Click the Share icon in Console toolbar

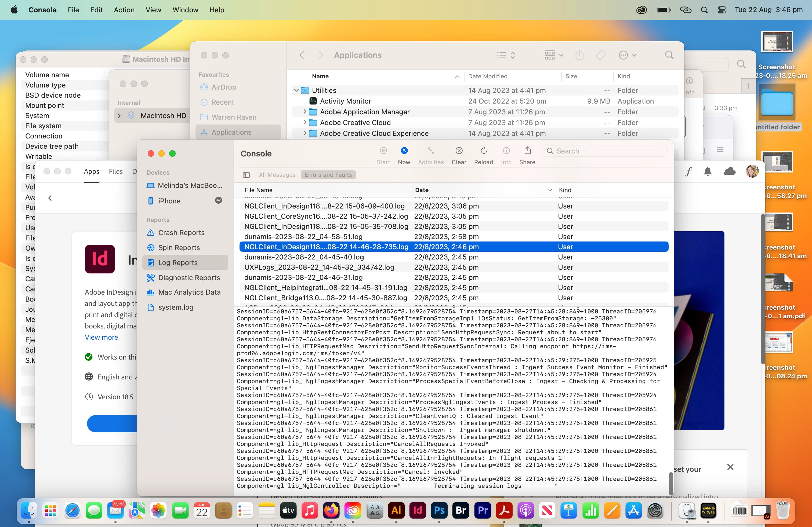[527, 151]
